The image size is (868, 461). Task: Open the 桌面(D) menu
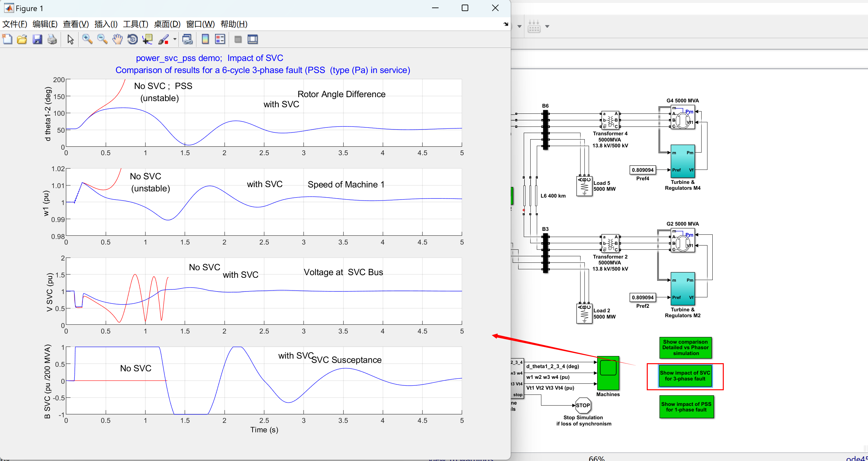point(167,24)
